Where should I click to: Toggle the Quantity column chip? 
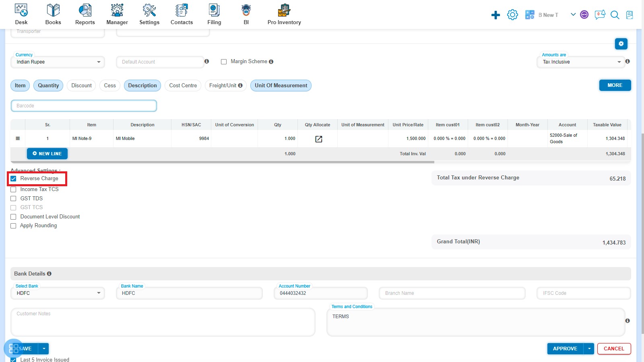pyautogui.click(x=48, y=85)
